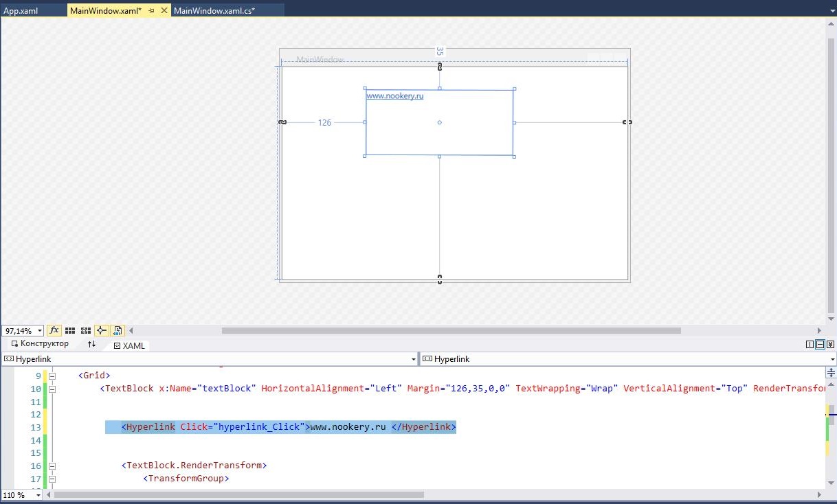Viewport: 837px width, 504px height.
Task: Click up arrow of code editor scrollbar
Action: tap(831, 385)
